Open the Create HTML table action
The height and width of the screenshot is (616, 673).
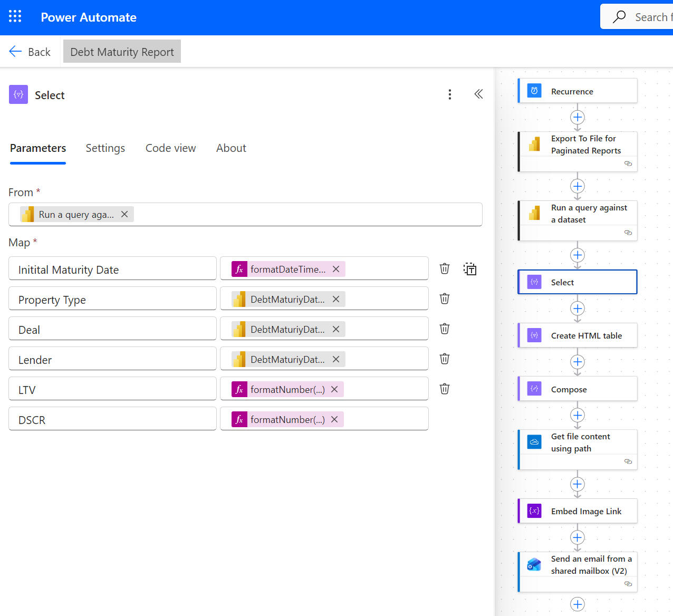point(578,335)
